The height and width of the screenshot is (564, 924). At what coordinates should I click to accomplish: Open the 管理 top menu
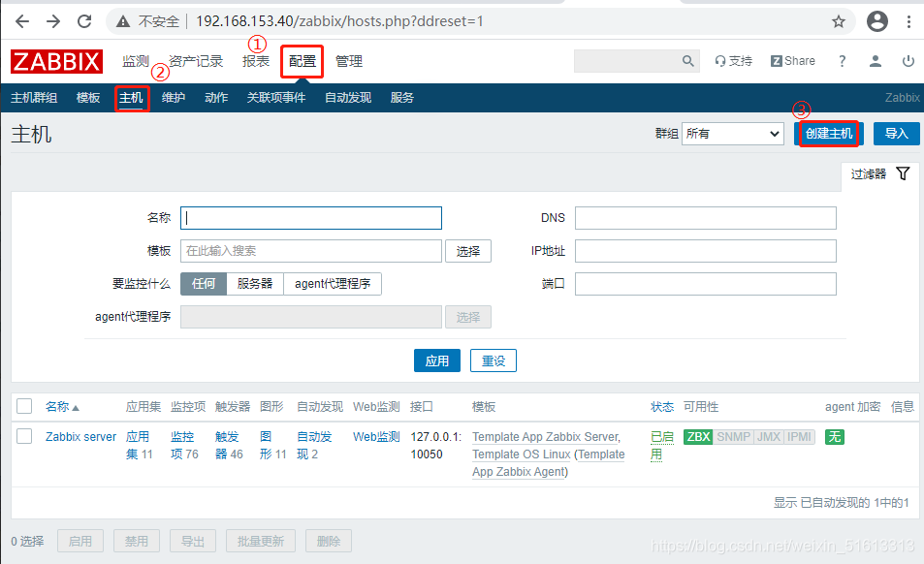pyautogui.click(x=349, y=61)
